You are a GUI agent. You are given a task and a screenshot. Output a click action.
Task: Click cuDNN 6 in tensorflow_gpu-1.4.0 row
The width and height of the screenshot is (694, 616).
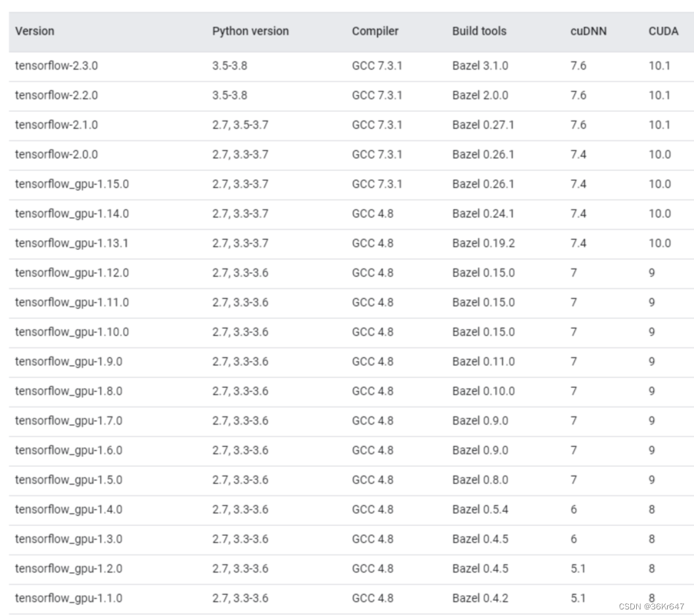[574, 510]
